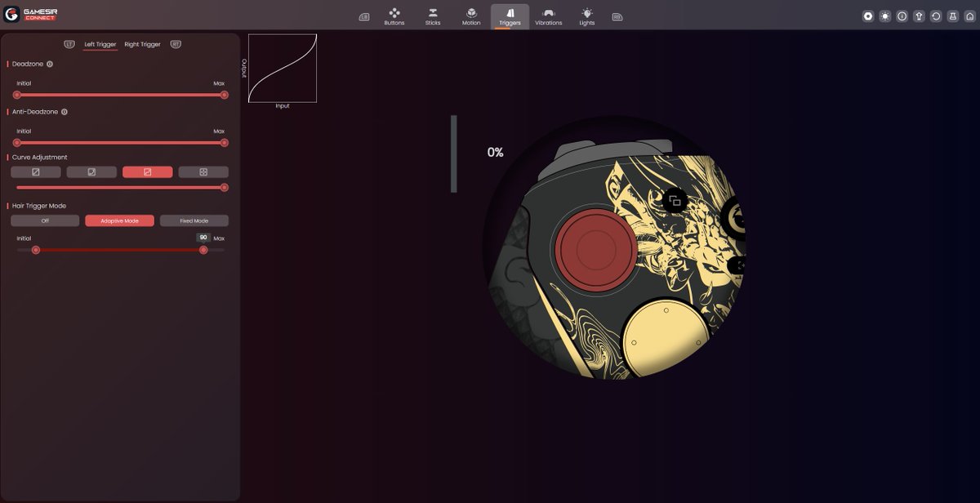Click the brightness sun icon at top right
This screenshot has width=980, height=503.
pyautogui.click(x=885, y=16)
